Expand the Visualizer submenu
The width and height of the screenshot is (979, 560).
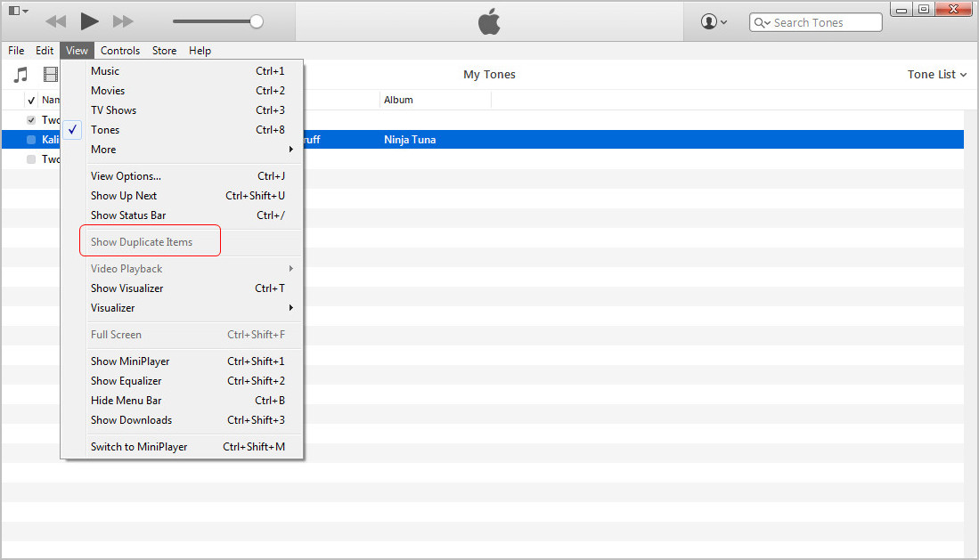183,308
